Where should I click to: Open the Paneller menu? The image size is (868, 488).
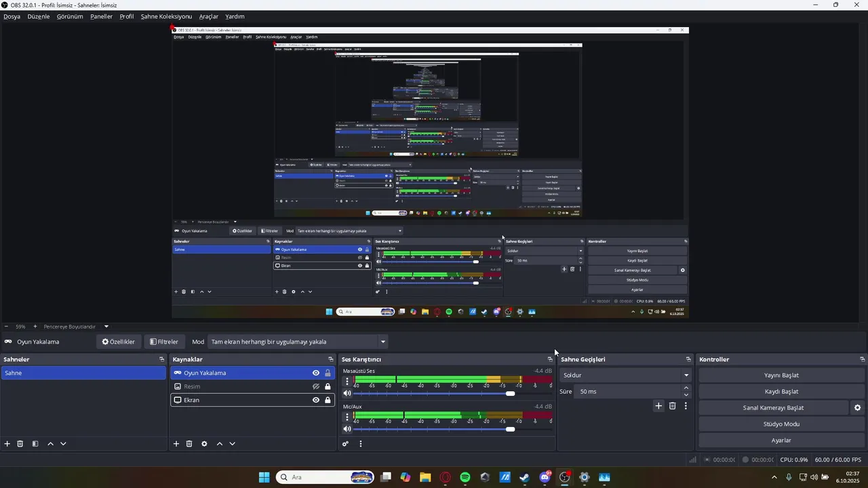pyautogui.click(x=102, y=16)
